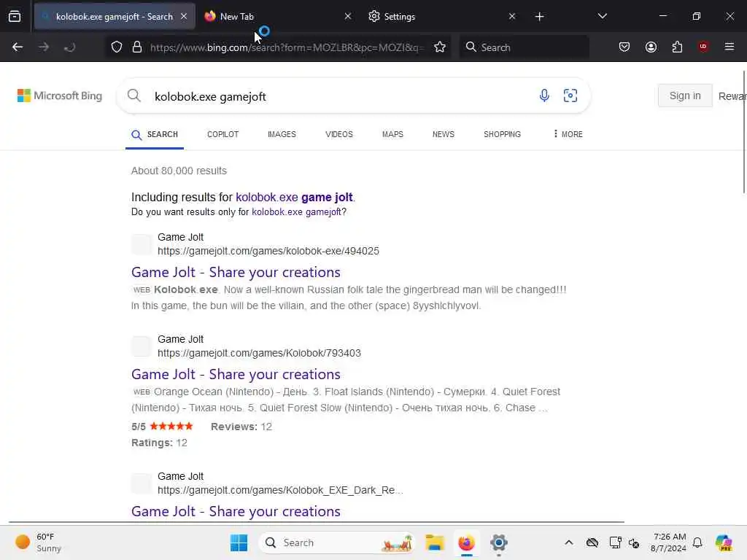Go back to the previous page

(x=18, y=47)
